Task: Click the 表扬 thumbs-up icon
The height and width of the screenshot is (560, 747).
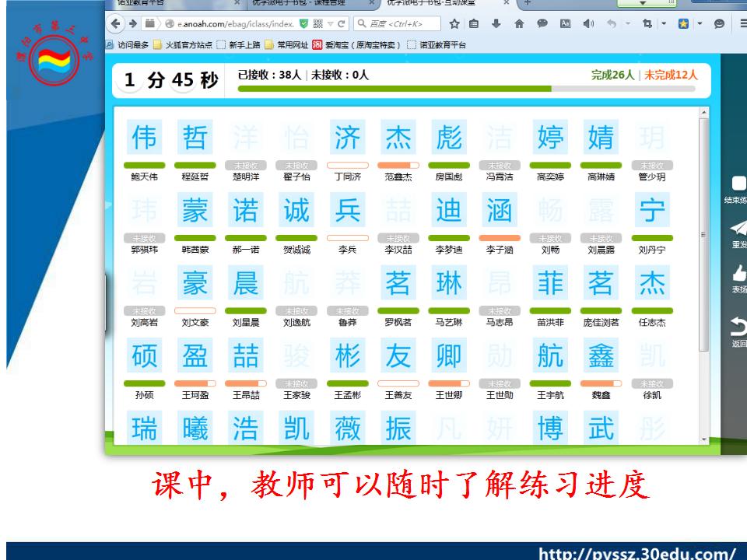Action: click(x=738, y=274)
